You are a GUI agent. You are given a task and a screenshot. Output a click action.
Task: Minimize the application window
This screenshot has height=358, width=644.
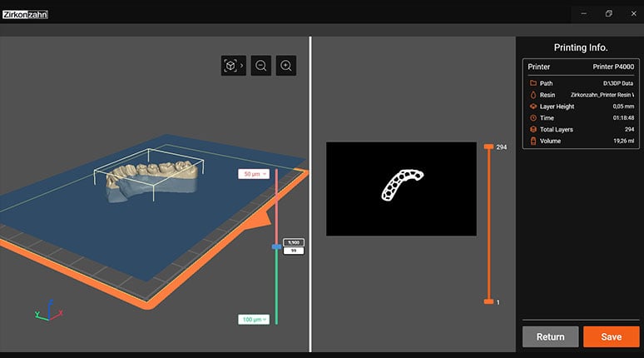coord(583,13)
